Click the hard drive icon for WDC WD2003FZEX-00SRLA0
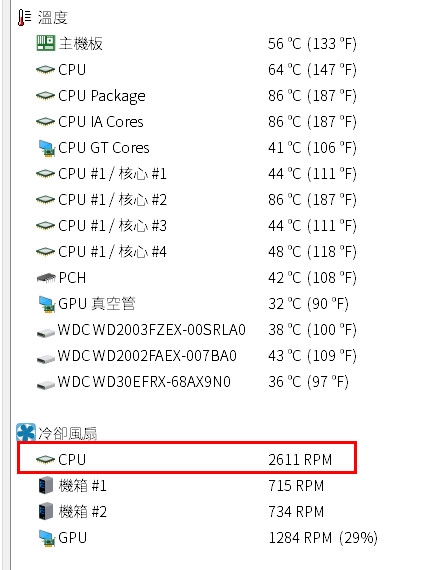The image size is (427, 570). click(x=46, y=332)
